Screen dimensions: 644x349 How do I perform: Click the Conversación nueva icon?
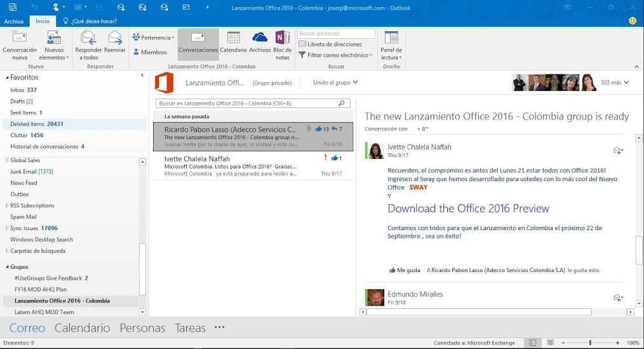(x=20, y=38)
